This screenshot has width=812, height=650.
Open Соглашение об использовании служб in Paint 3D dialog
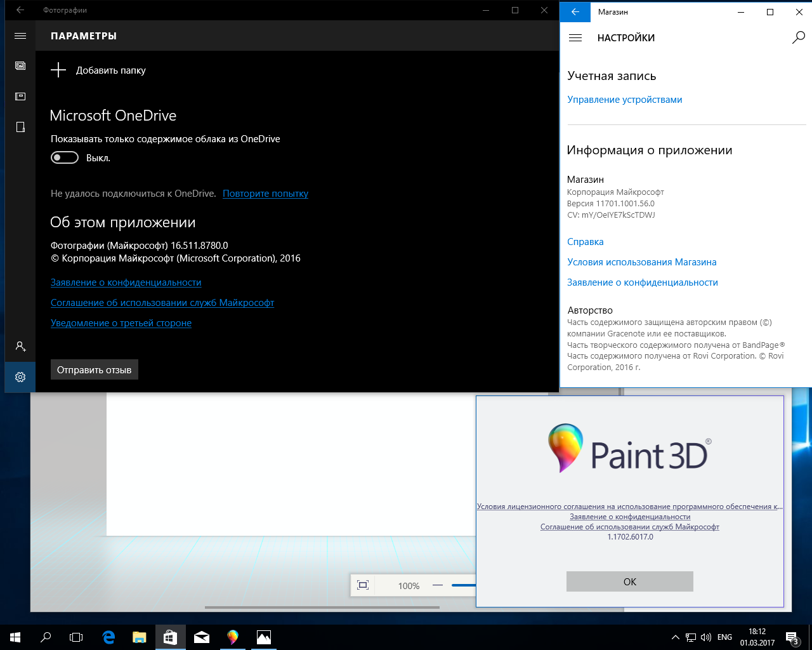pyautogui.click(x=630, y=527)
